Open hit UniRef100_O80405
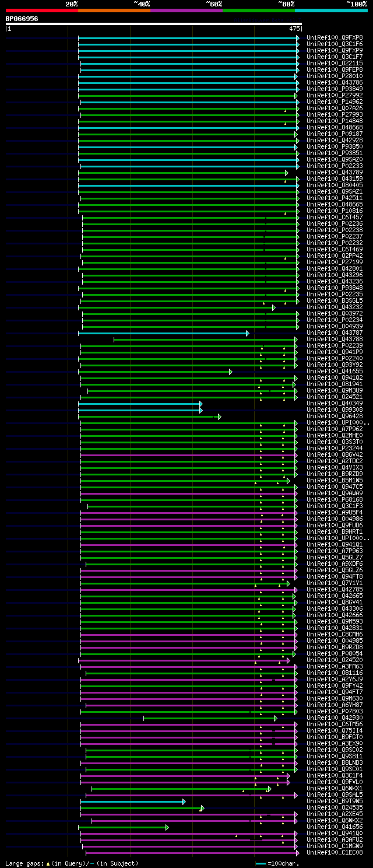 (x=335, y=185)
